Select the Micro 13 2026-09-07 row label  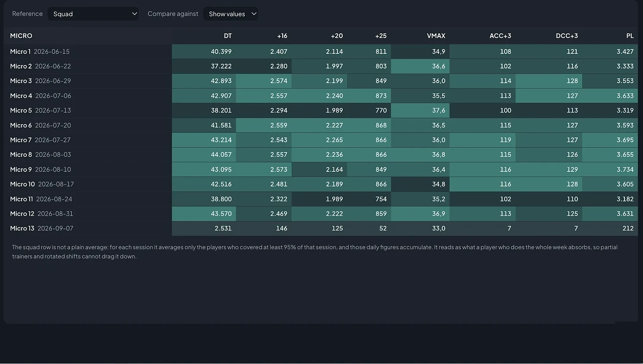pyautogui.click(x=42, y=228)
